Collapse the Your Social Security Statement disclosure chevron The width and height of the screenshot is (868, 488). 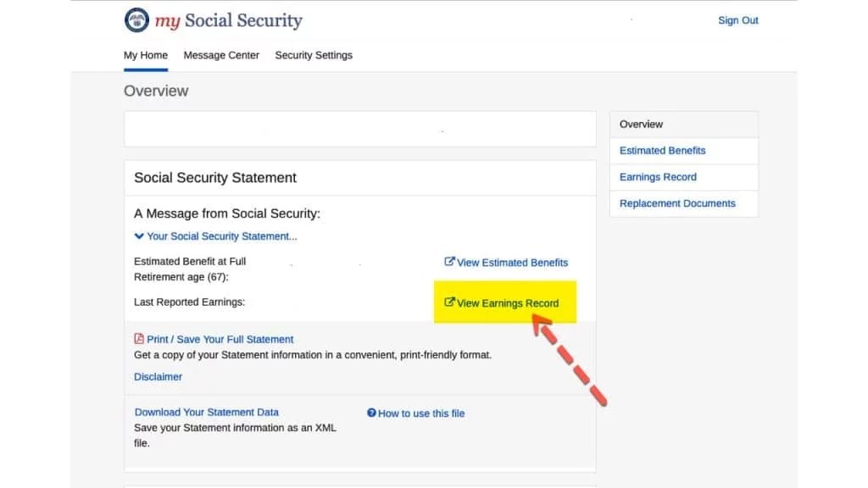138,236
